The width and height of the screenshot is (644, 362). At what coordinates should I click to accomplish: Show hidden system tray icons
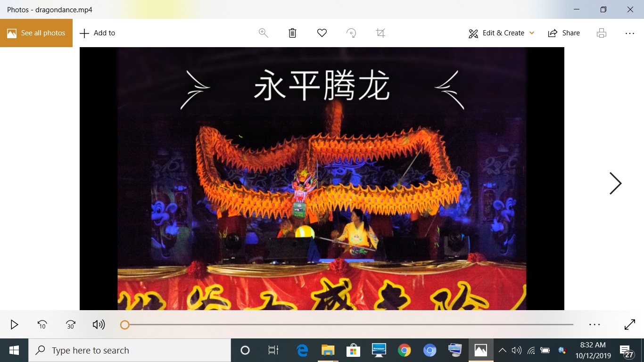(503, 350)
